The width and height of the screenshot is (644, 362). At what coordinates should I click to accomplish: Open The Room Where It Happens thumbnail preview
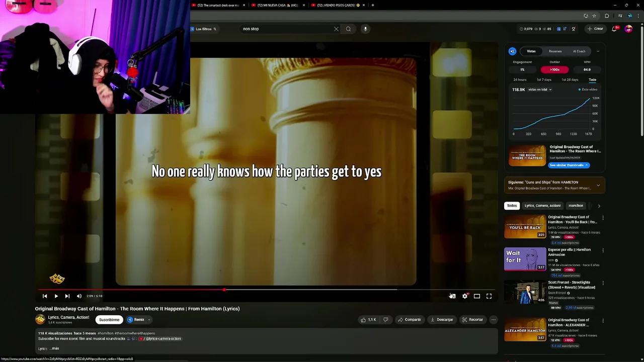(527, 156)
